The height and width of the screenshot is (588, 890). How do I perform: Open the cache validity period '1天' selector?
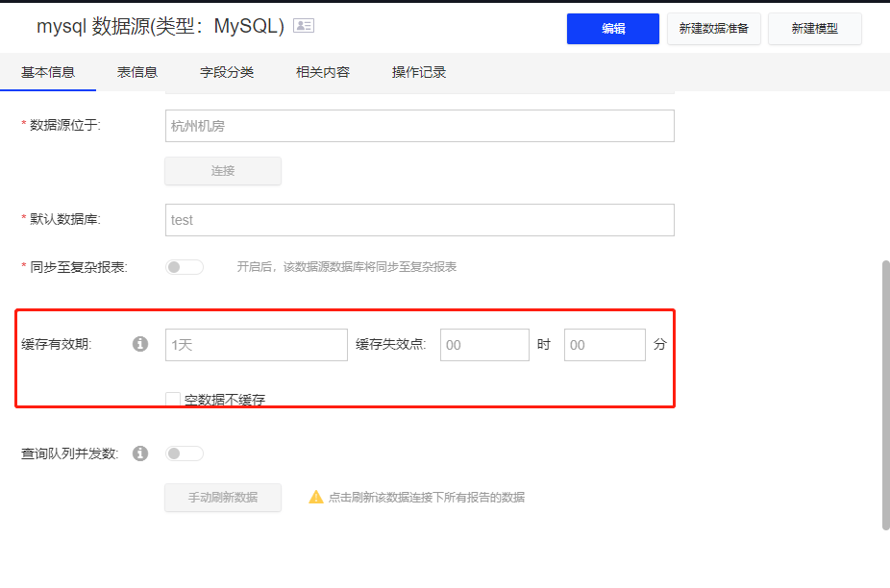tap(256, 344)
